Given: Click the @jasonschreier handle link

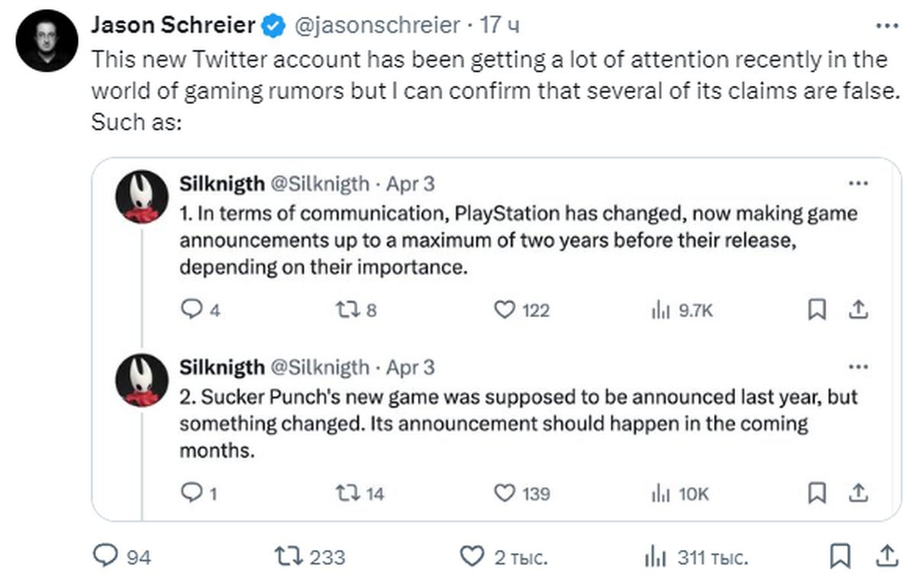Looking at the screenshot, I should 377,25.
